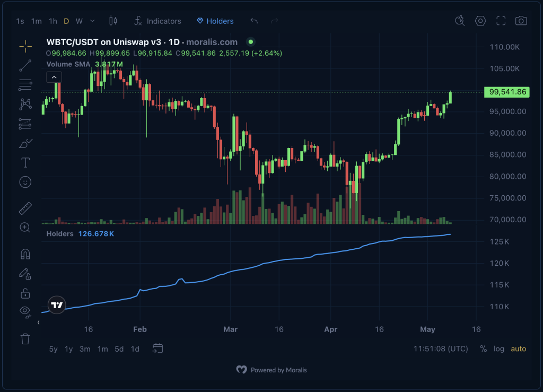
Task: Click the closing price value C99,541.86
Action: 195,54
